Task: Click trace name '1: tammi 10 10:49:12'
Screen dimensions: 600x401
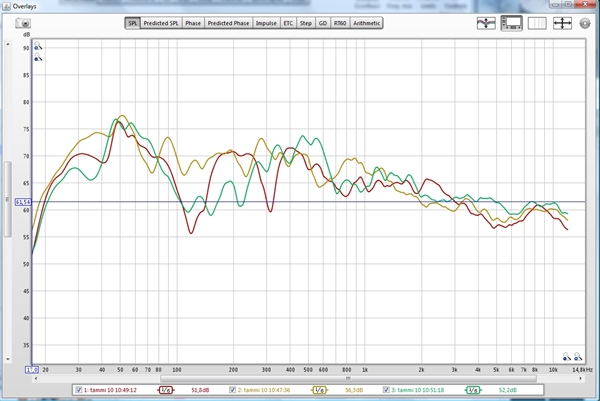Action: coord(110,390)
